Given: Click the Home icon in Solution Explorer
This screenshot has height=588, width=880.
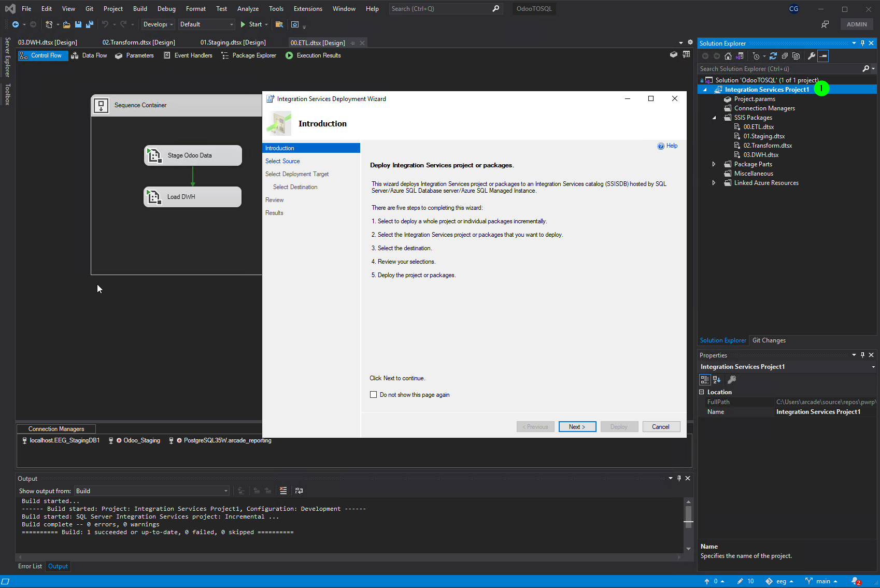Looking at the screenshot, I should (728, 56).
